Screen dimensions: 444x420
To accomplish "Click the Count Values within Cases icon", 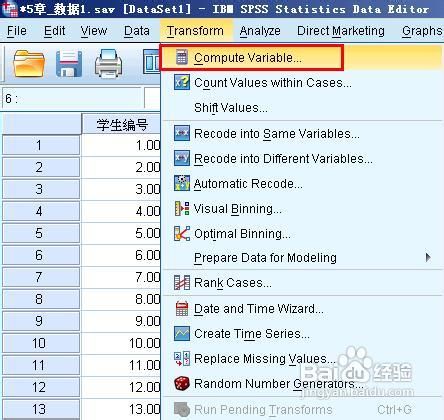I will pyautogui.click(x=182, y=82).
